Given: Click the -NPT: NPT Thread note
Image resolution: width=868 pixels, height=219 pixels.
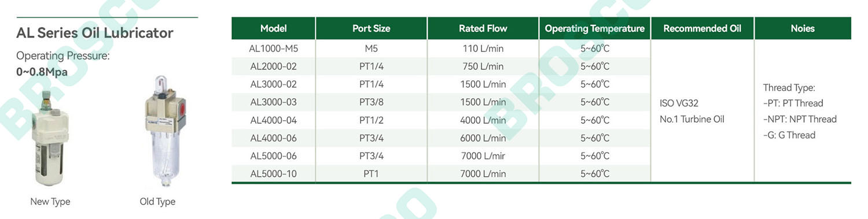Looking at the screenshot, I should [800, 119].
